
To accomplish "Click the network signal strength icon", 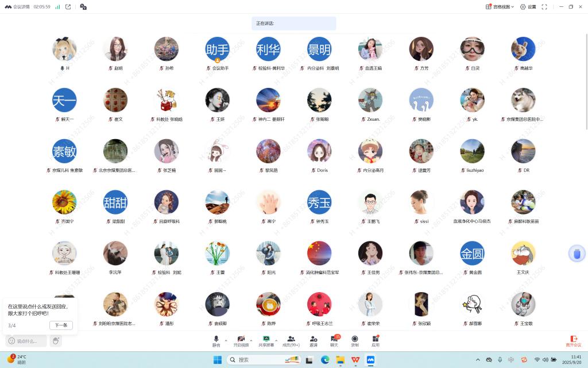I will click(57, 7).
